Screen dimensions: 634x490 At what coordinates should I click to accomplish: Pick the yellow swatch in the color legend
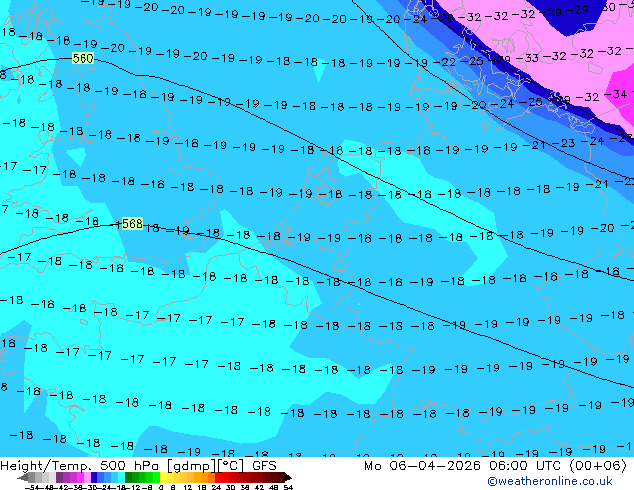pos(163,478)
